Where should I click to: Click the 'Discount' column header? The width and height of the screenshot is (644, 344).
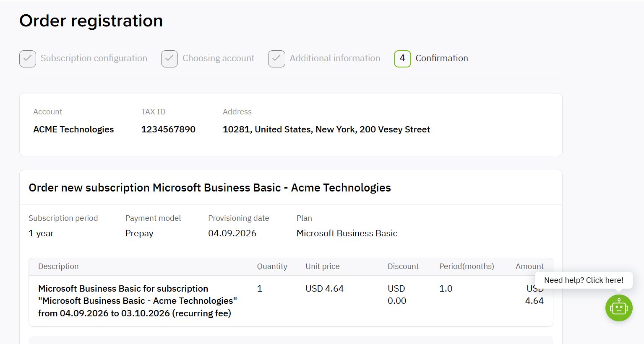[403, 266]
